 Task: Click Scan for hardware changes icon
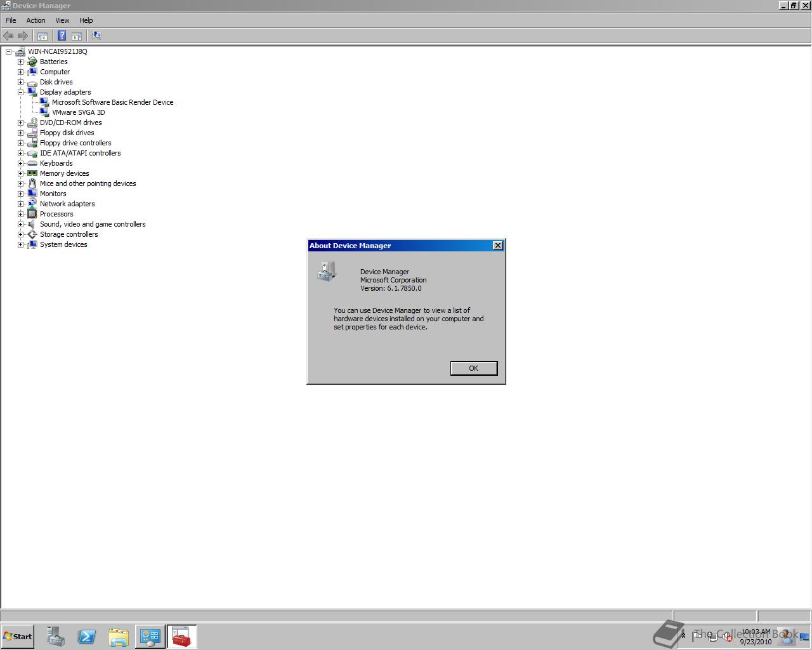click(x=96, y=36)
